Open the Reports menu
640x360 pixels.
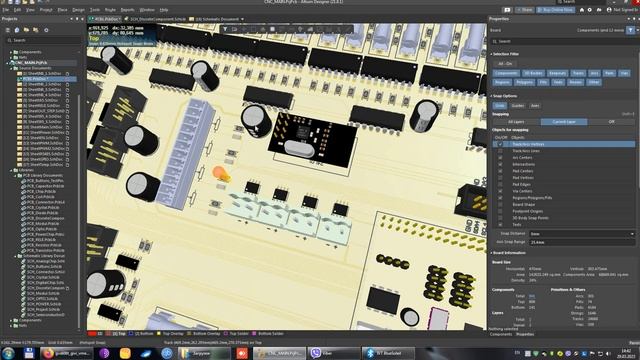(x=127, y=10)
